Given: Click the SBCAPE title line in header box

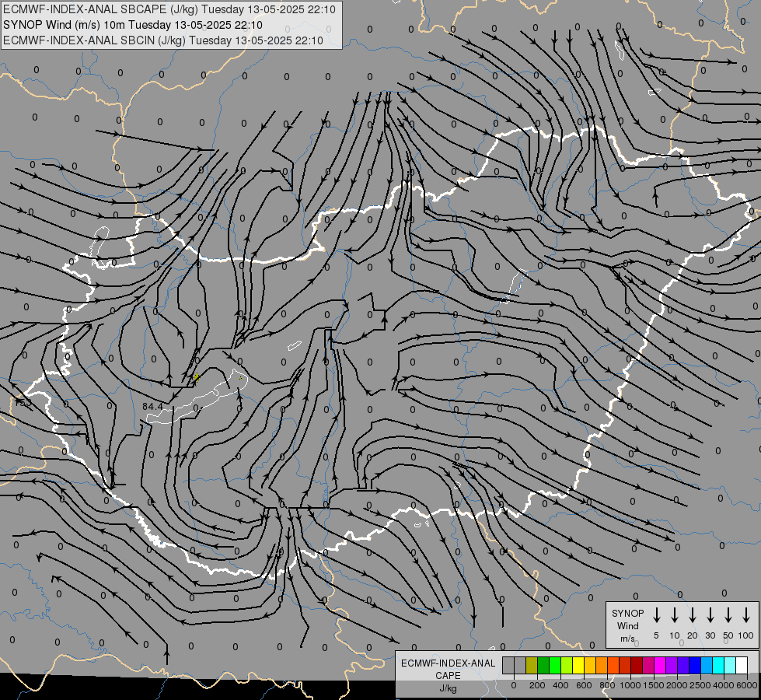Looking at the screenshot, I should click(x=169, y=9).
